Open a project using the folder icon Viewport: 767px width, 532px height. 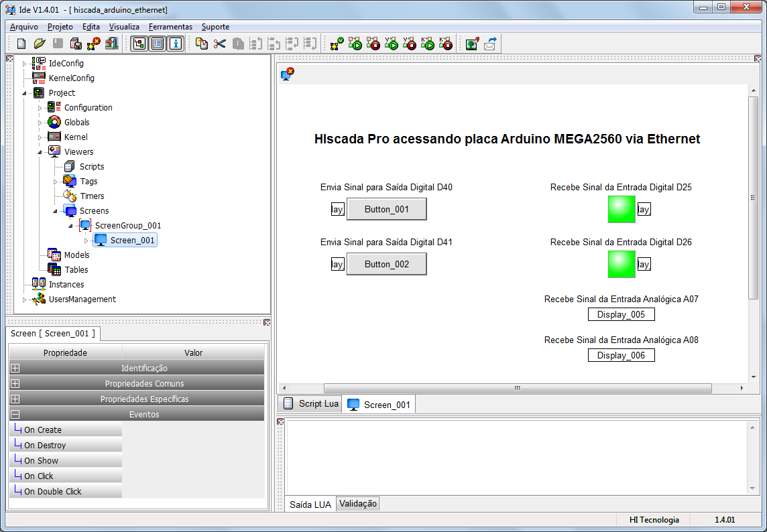coord(40,44)
